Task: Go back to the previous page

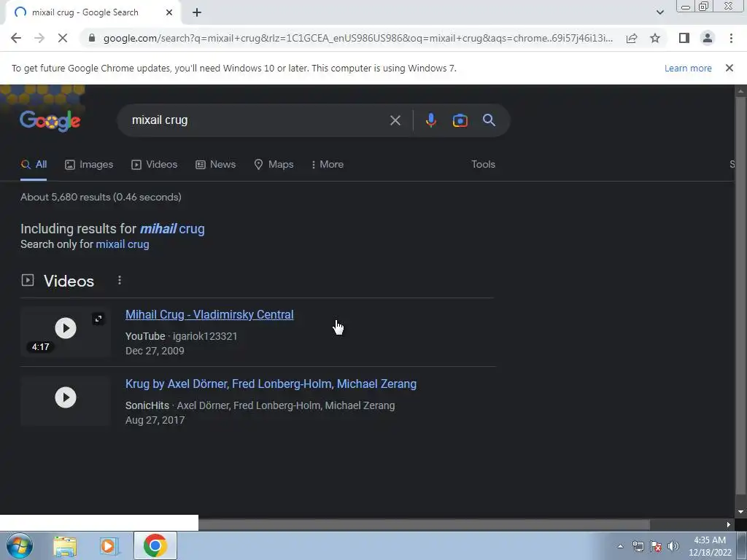Action: (16, 38)
